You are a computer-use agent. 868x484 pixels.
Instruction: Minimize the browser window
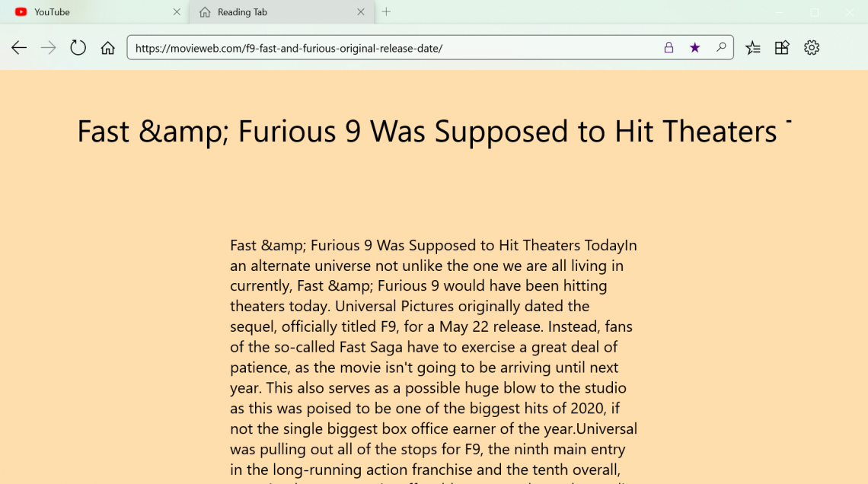779,12
